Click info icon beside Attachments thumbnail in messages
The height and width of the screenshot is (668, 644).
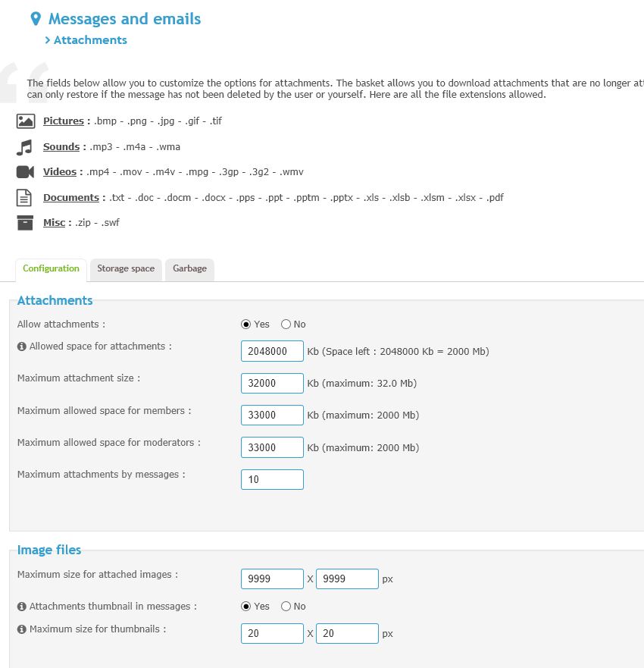[22, 607]
